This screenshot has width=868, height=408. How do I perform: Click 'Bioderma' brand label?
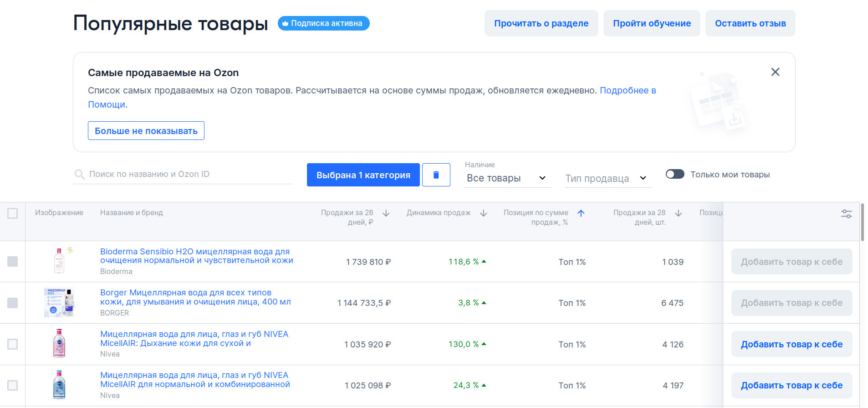point(116,271)
